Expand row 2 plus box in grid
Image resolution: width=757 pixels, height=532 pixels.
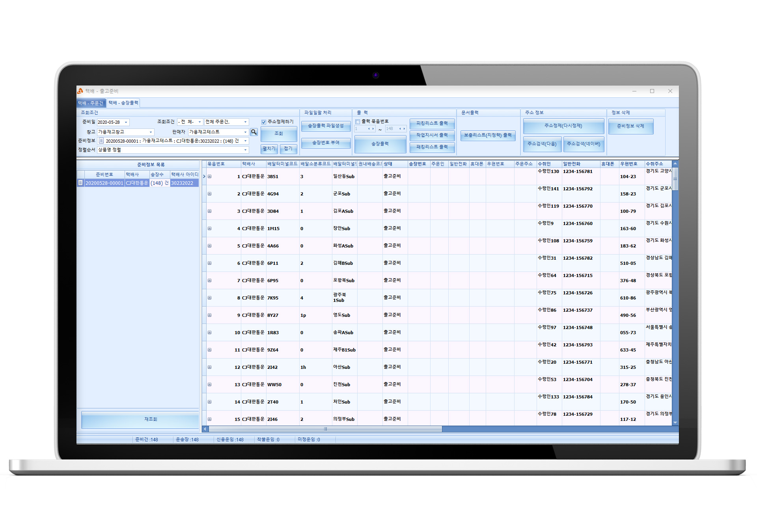click(x=210, y=194)
